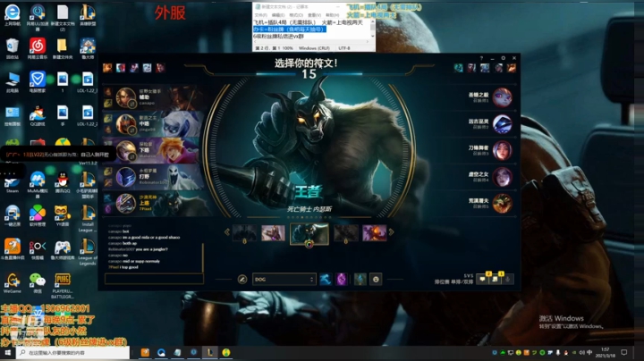Open Notepad 查看 menu

[314, 15]
